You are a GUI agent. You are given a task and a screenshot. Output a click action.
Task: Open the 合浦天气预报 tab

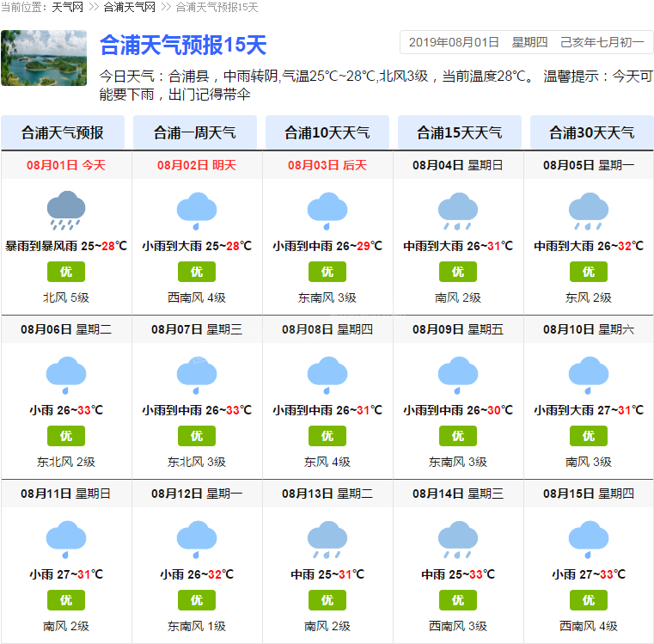tap(63, 132)
